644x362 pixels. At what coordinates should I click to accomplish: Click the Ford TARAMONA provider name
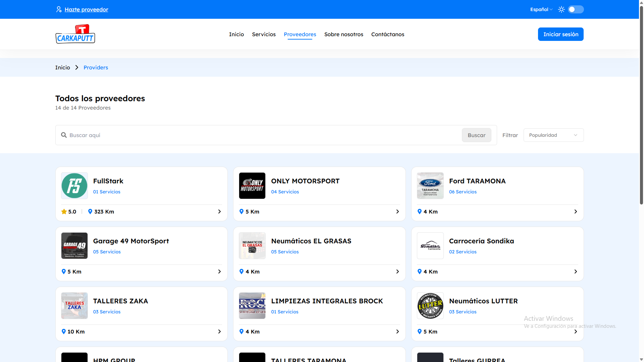(x=477, y=181)
